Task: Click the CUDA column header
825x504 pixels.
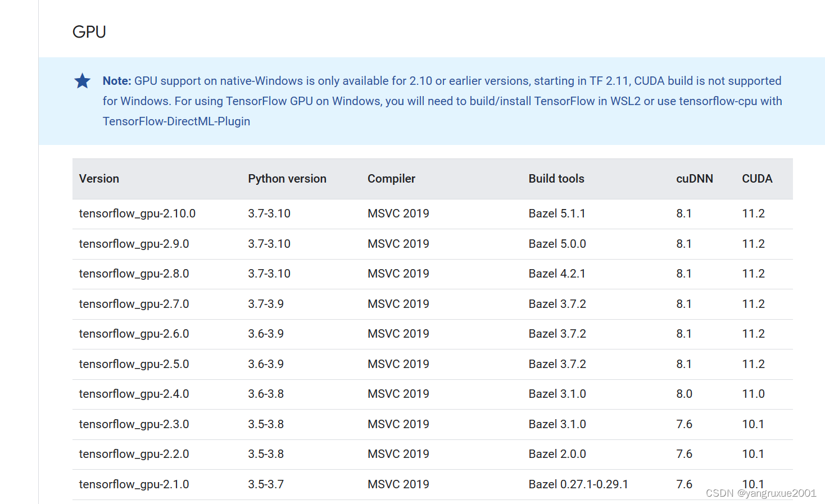Action: pyautogui.click(x=757, y=179)
